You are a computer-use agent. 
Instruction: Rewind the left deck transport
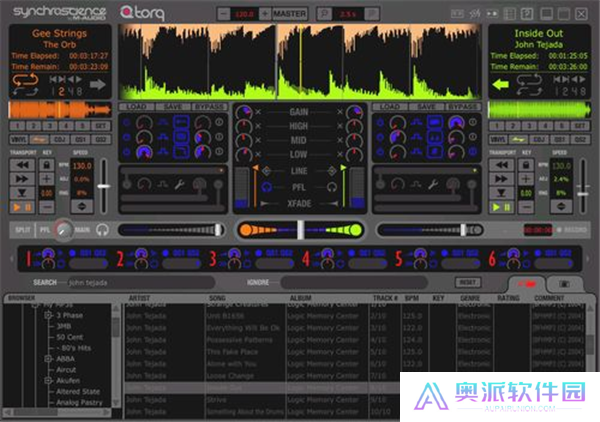coord(22,165)
